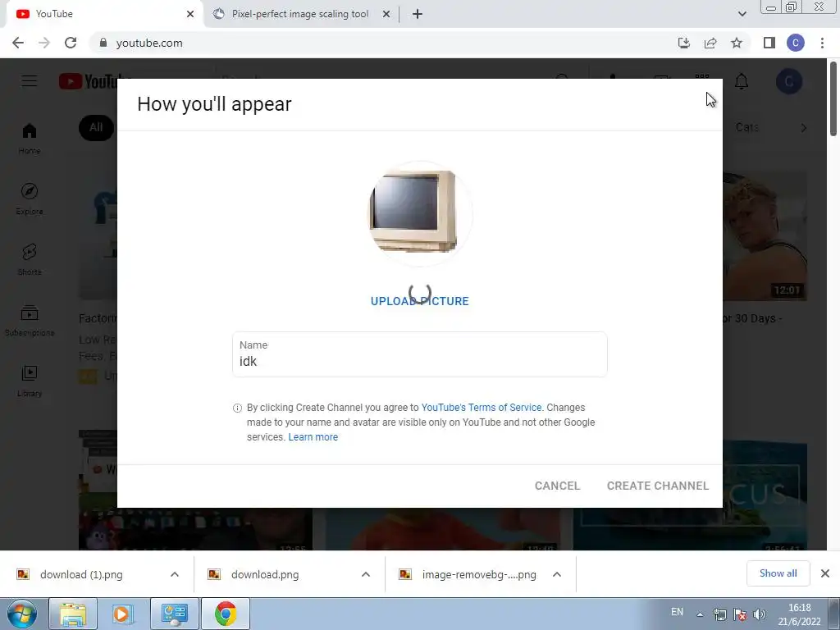Open the side panel icon in Chrome toolbar
This screenshot has height=630, width=840.
(x=769, y=43)
